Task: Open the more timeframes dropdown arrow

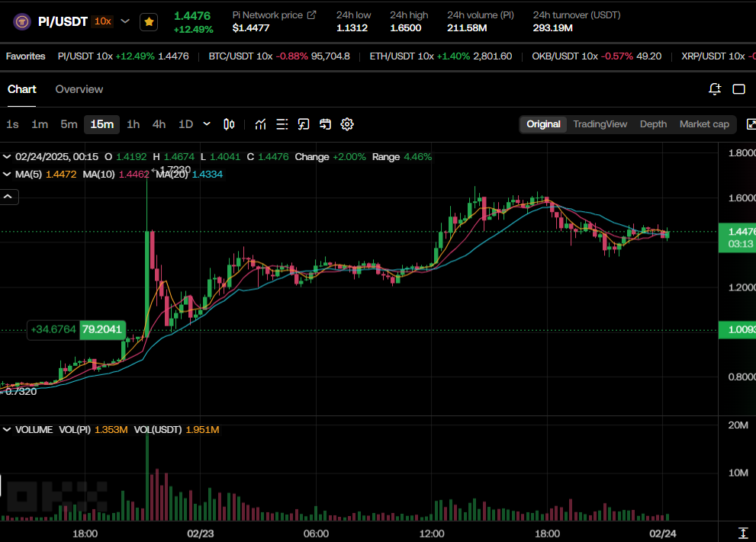Action: pos(207,123)
